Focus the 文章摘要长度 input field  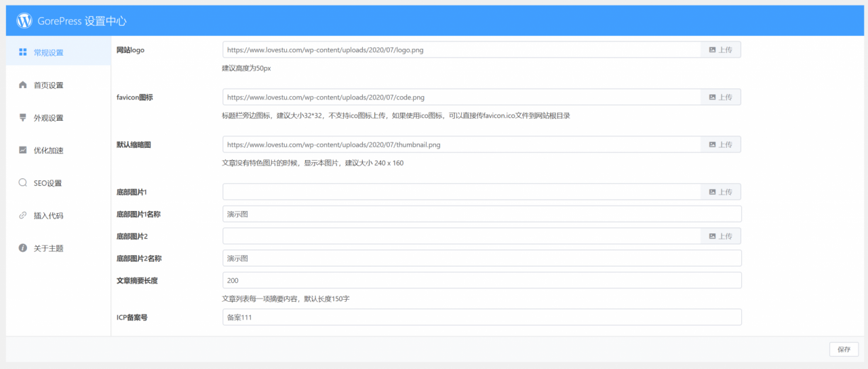481,280
